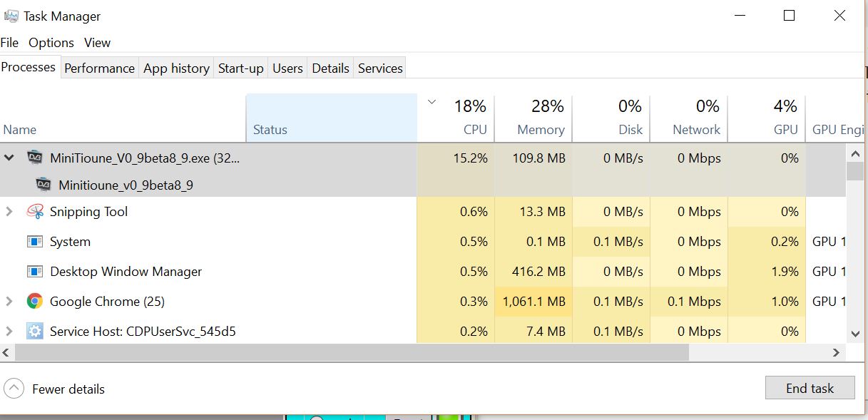Click the End task button
This screenshot has width=868, height=420.
coord(810,388)
